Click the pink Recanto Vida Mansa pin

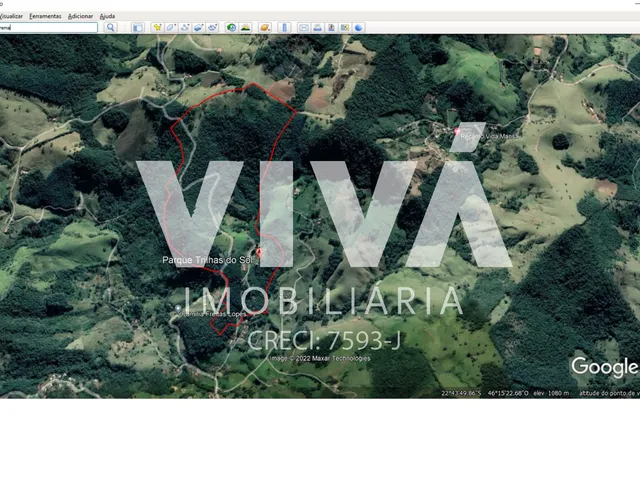click(457, 131)
